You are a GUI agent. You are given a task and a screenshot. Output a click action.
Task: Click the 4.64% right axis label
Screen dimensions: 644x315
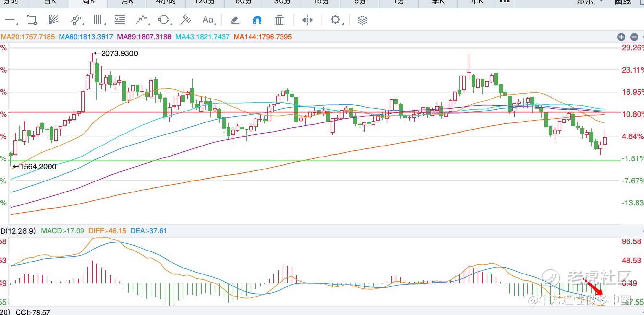pyautogui.click(x=633, y=136)
